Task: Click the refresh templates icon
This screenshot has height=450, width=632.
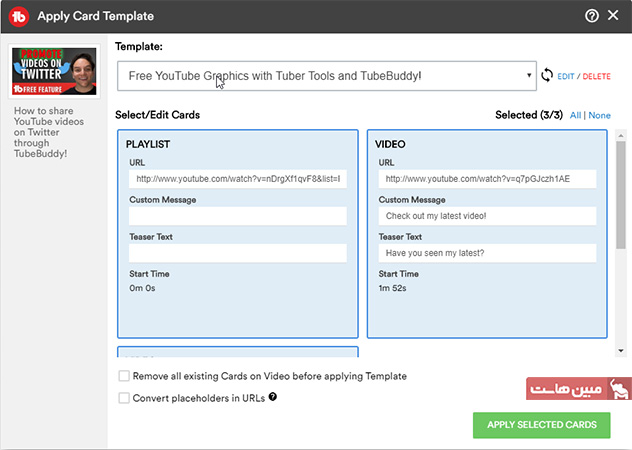Action: (x=546, y=75)
